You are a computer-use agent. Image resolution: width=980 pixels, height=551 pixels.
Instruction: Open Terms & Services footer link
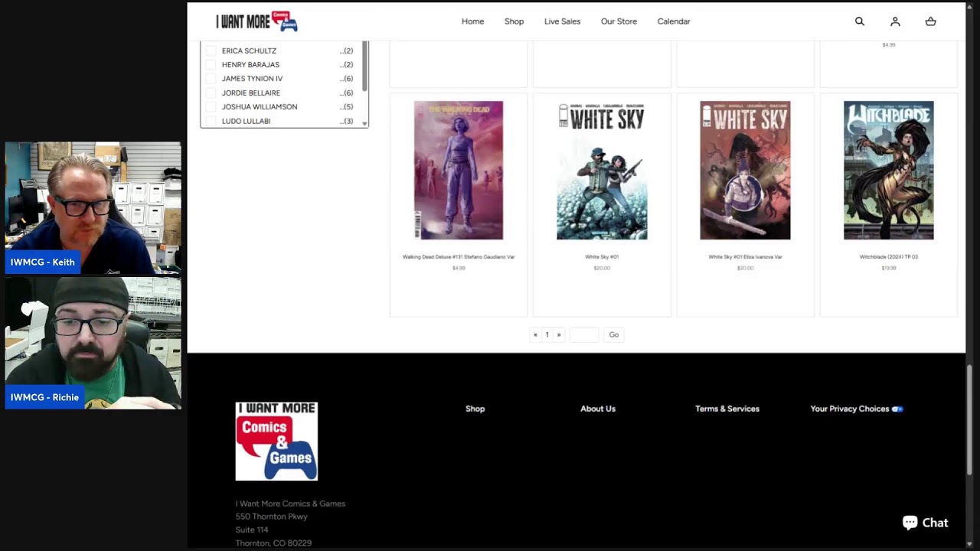(x=727, y=409)
